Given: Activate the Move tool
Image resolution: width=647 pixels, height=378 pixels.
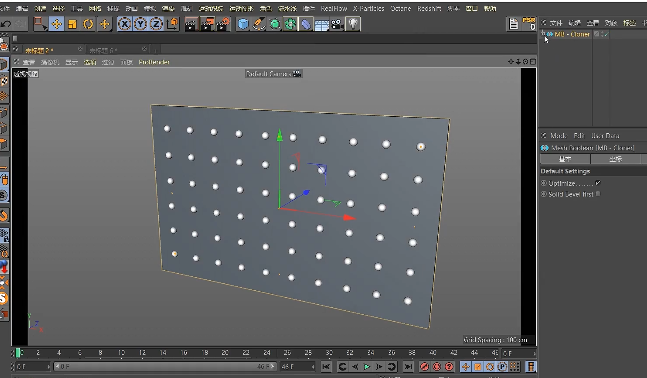Looking at the screenshot, I should pos(56,24).
